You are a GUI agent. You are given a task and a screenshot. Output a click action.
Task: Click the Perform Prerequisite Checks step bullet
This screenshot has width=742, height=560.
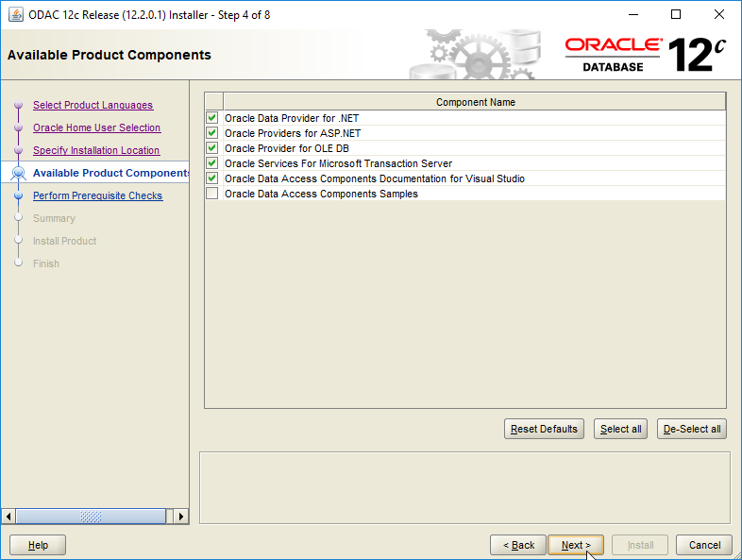[x=19, y=195]
